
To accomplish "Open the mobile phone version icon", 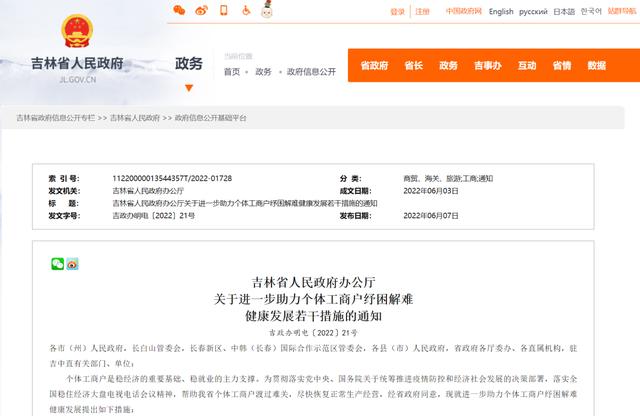I will point(224,10).
